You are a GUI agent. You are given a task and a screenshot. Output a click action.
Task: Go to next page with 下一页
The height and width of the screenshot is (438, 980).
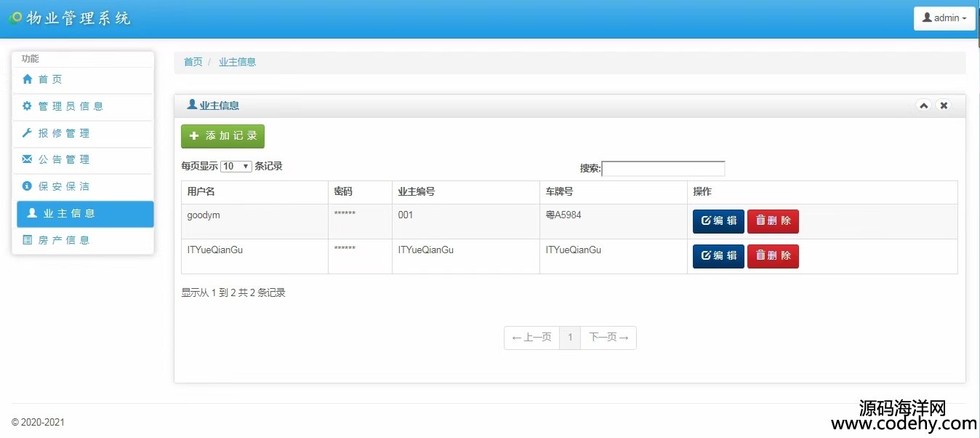[x=609, y=338]
